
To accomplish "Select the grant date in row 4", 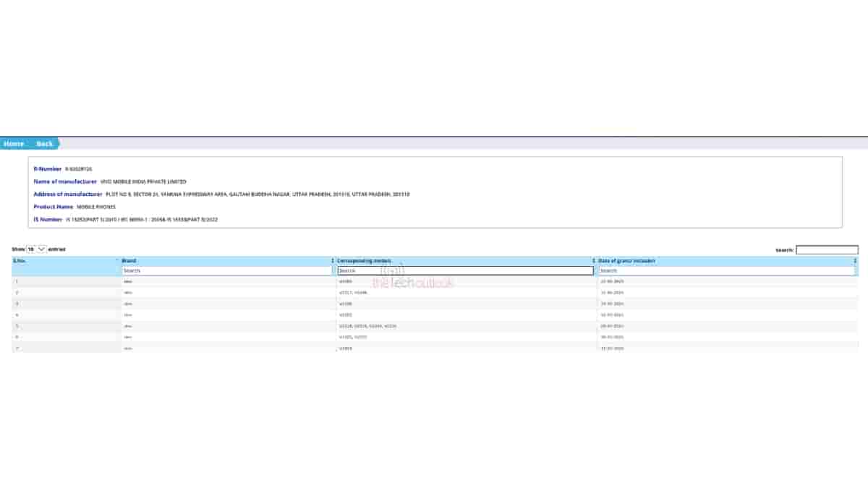I will 611,315.
